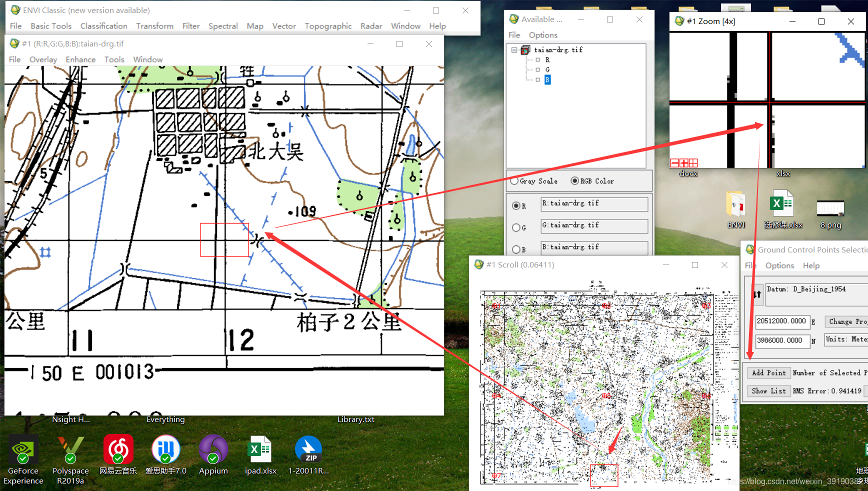The width and height of the screenshot is (868, 491).
Task: Open Tools menu in display #1 window
Action: pos(114,59)
